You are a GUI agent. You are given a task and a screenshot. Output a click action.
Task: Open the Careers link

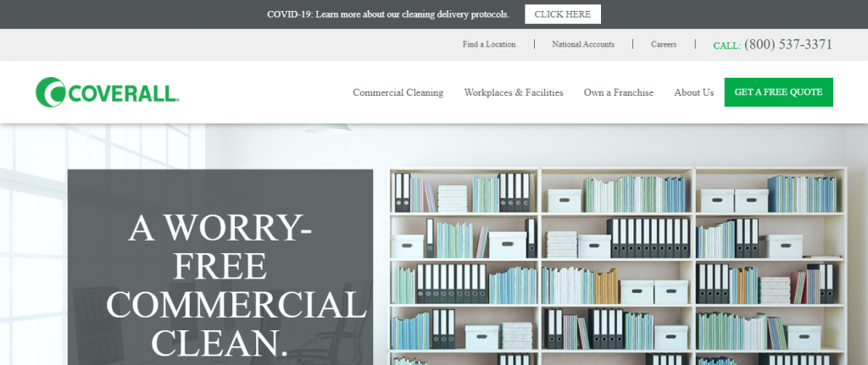pyautogui.click(x=663, y=44)
